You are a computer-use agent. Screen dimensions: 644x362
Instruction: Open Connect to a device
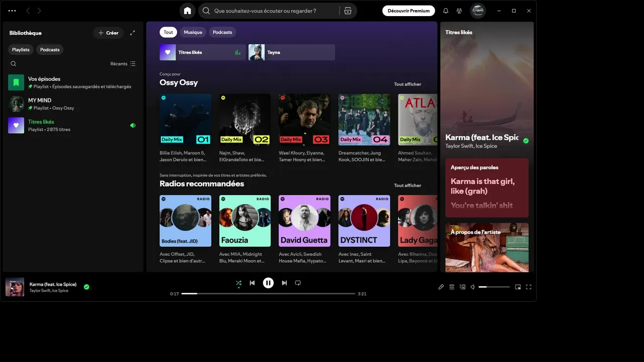462,287
